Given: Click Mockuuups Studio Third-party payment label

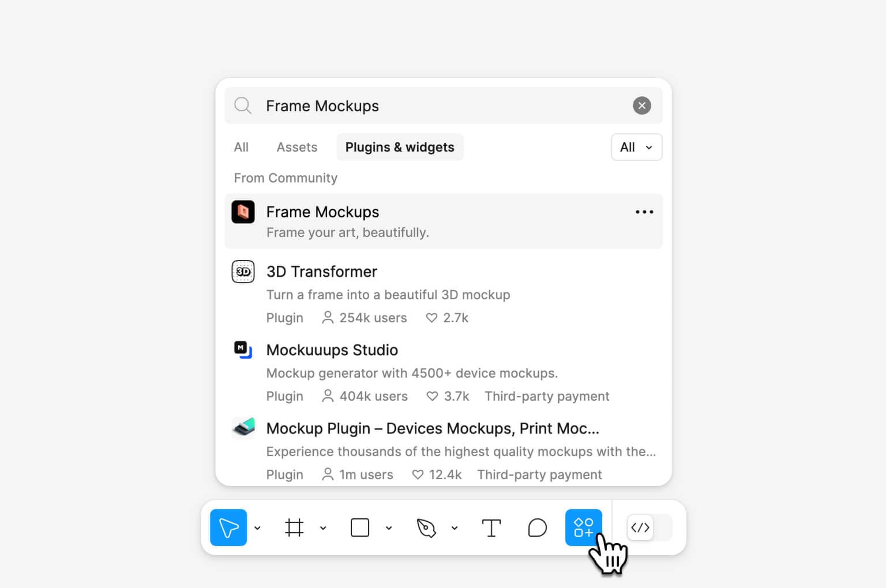Looking at the screenshot, I should [547, 396].
